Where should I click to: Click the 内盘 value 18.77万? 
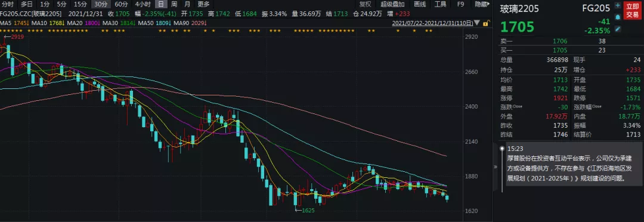tap(630, 117)
